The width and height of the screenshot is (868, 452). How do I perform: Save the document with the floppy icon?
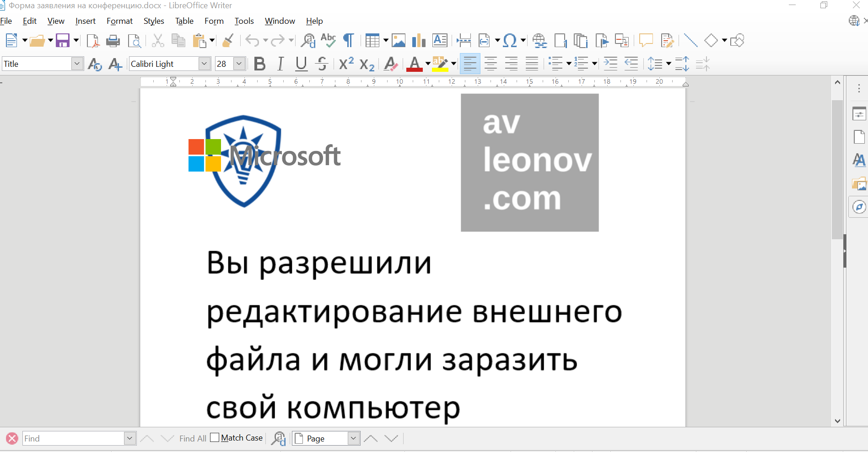63,41
